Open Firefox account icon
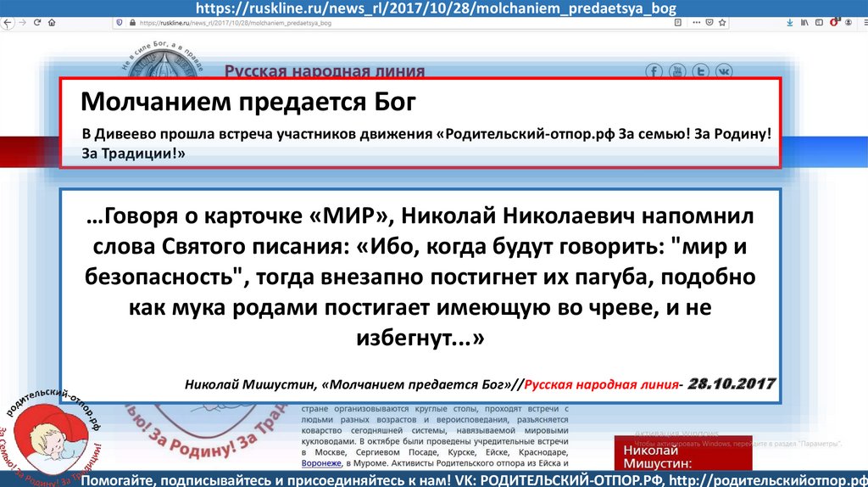Viewport: 868px width, 487px height. coord(848,23)
